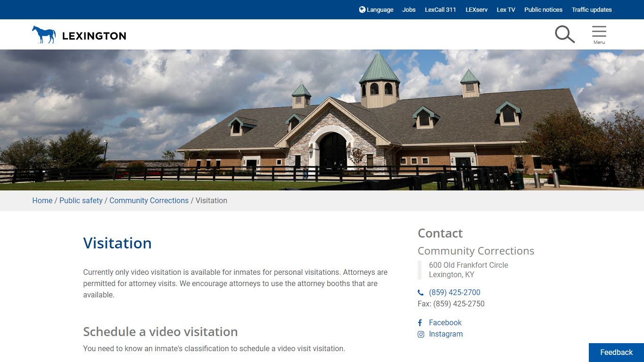Open Community Corrections breadcrumb
Image resolution: width=644 pixels, height=362 pixels.
tap(149, 200)
